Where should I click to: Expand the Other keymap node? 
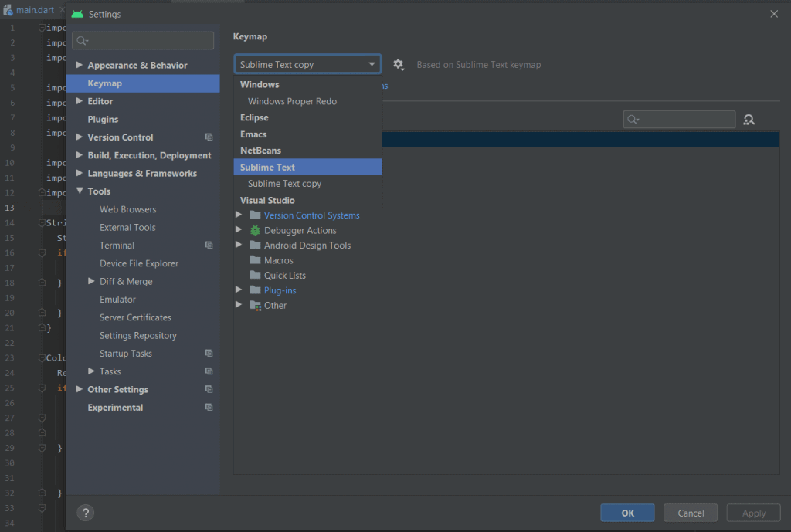[x=239, y=305]
